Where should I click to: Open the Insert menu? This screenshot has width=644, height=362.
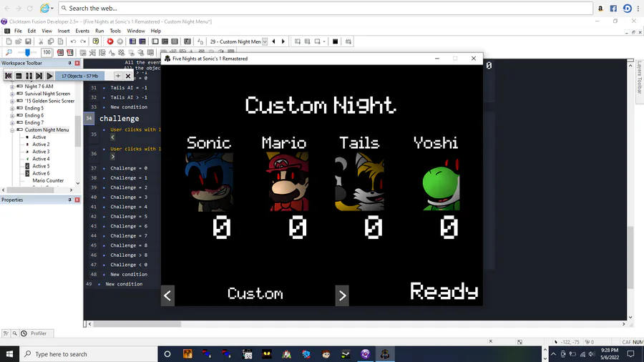click(x=64, y=31)
